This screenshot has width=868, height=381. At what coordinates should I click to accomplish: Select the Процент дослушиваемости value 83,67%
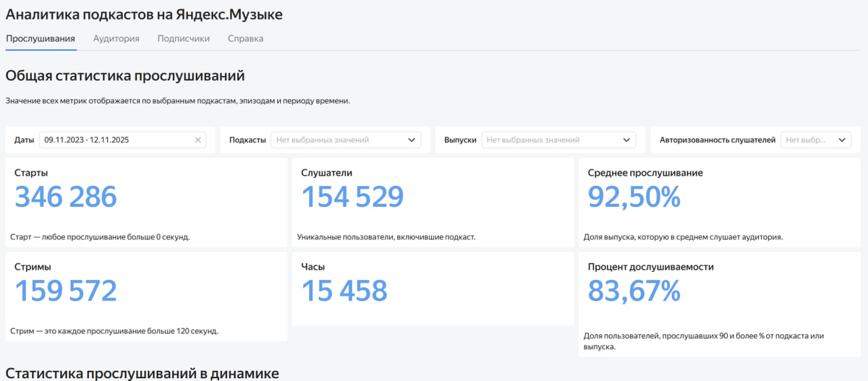tap(634, 291)
